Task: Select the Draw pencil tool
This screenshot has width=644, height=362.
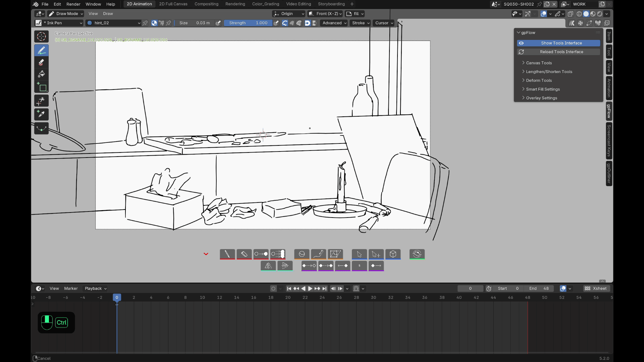Action: [41, 51]
